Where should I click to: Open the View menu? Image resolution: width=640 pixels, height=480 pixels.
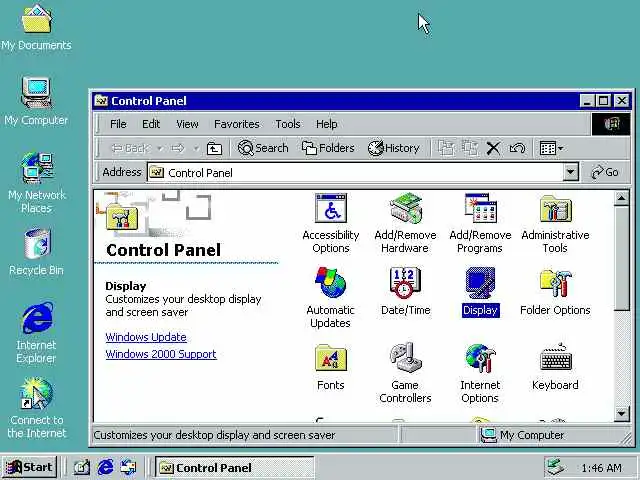click(187, 124)
